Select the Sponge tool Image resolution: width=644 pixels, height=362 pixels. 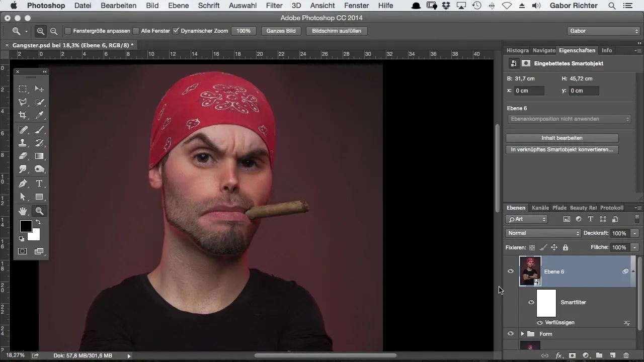tap(39, 169)
